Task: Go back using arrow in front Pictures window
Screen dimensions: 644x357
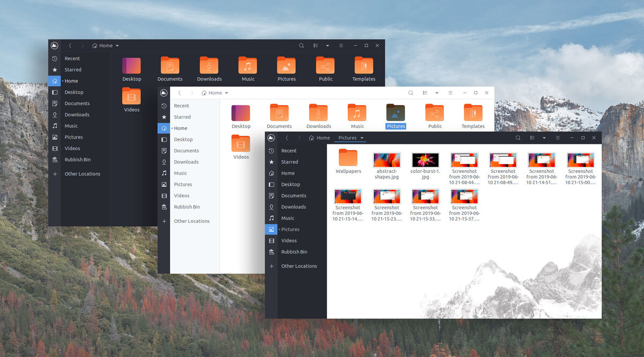Action: [287, 138]
